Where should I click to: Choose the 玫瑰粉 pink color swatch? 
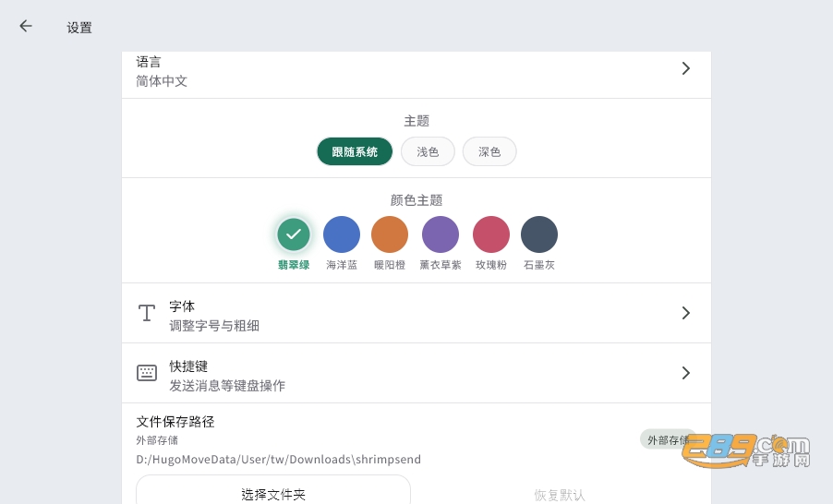point(491,234)
